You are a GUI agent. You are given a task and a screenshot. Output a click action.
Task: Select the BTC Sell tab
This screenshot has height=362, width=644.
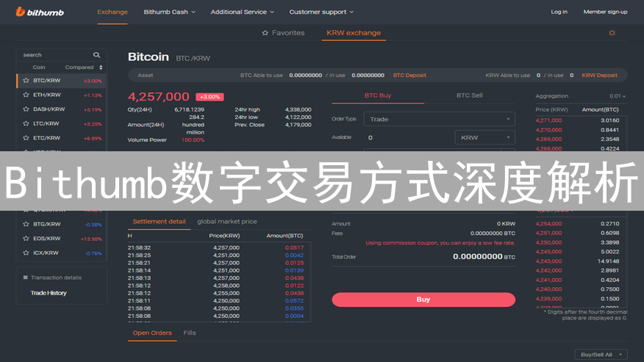(x=470, y=95)
